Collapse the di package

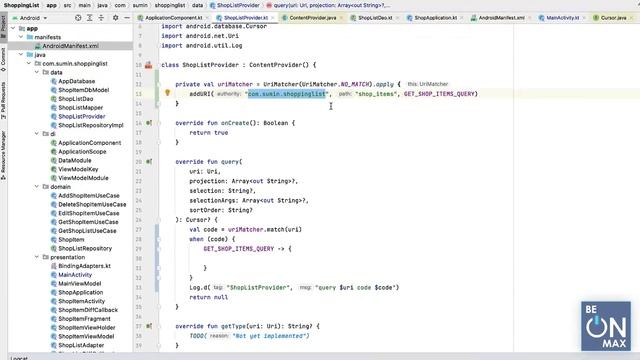[x=37, y=134]
